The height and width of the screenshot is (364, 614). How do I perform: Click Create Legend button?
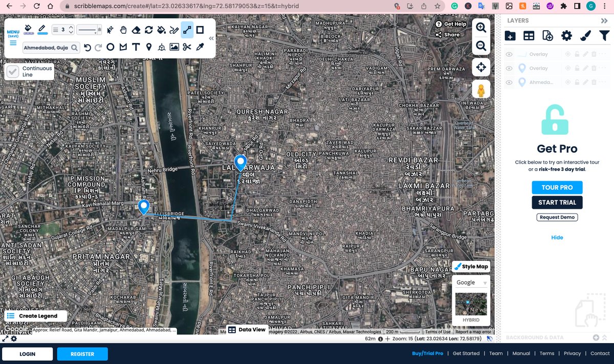(36, 316)
